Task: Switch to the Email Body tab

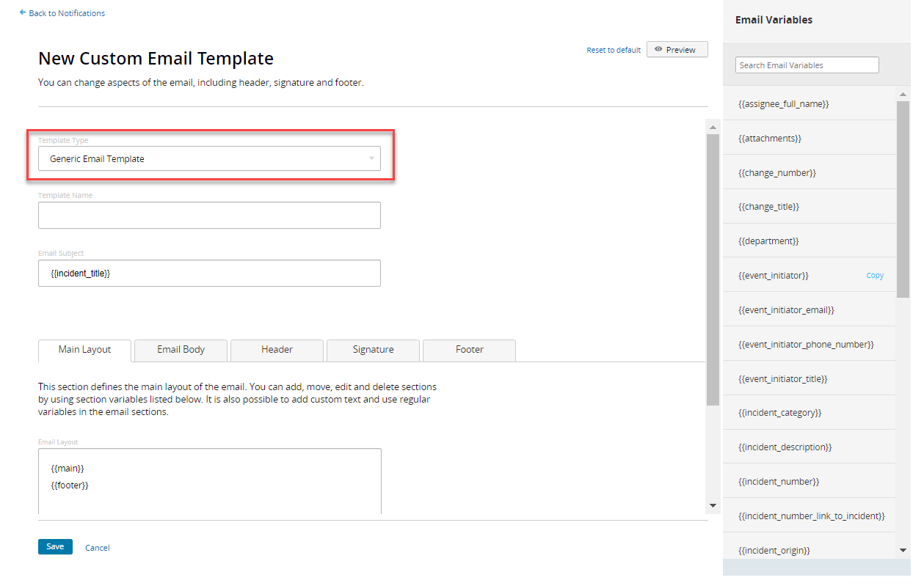Action: click(180, 350)
